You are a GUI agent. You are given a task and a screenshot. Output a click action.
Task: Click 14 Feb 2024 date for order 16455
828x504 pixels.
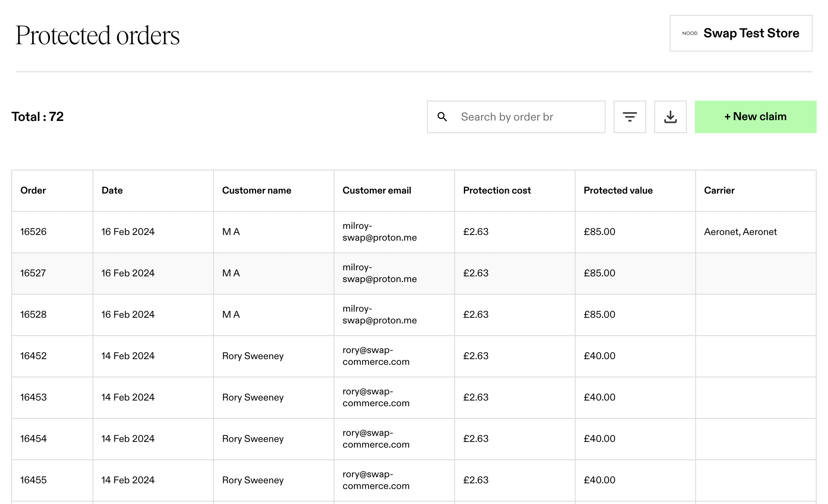[x=128, y=480]
